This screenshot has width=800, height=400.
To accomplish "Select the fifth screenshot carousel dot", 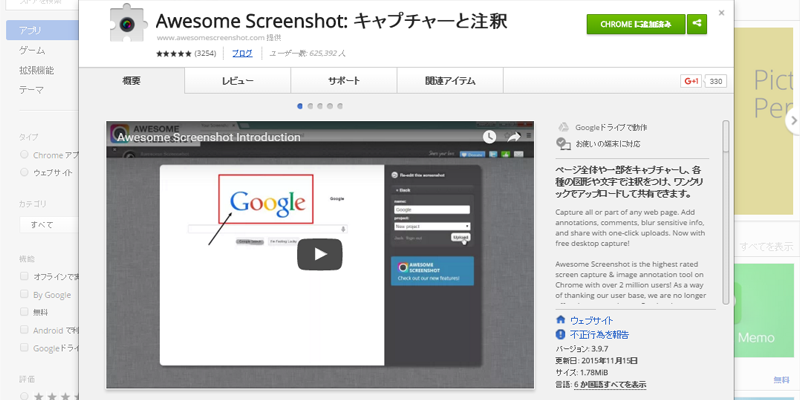I will coord(340,106).
